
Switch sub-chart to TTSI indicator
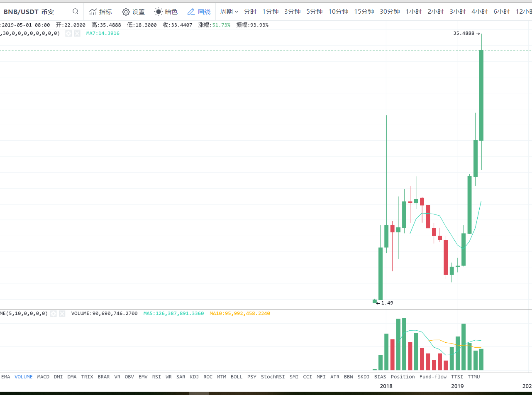tap(457, 377)
